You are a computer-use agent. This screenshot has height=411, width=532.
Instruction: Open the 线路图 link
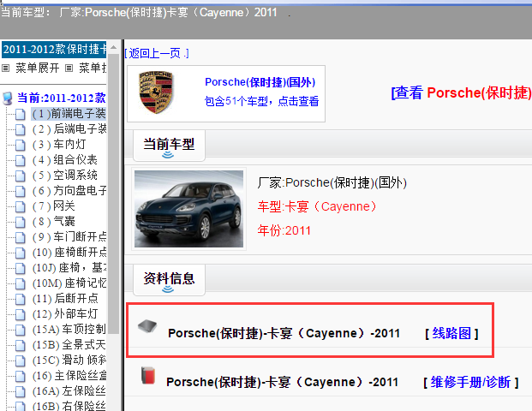point(451,333)
